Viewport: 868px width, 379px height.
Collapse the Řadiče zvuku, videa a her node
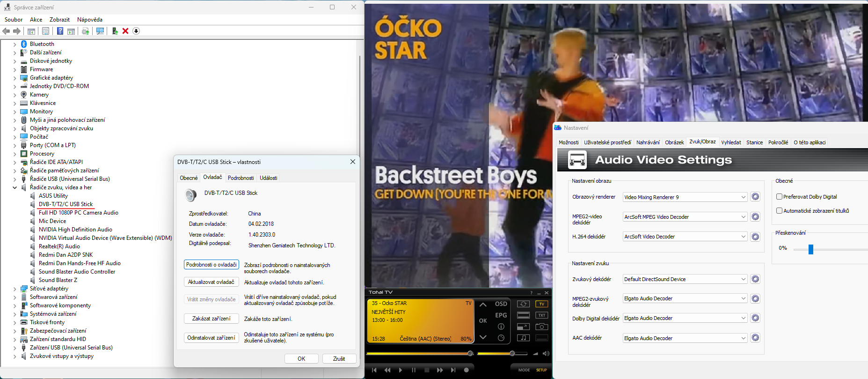15,187
